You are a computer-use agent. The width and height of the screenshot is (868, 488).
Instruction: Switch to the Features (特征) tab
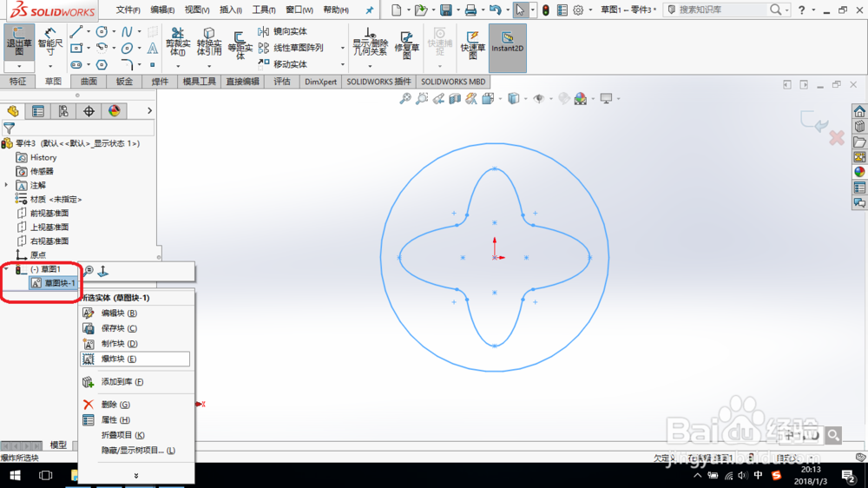pos(17,82)
